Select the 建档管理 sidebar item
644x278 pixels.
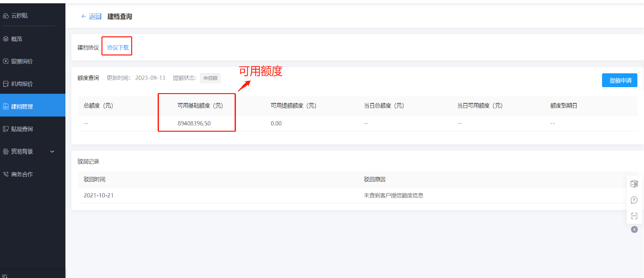[x=22, y=106]
